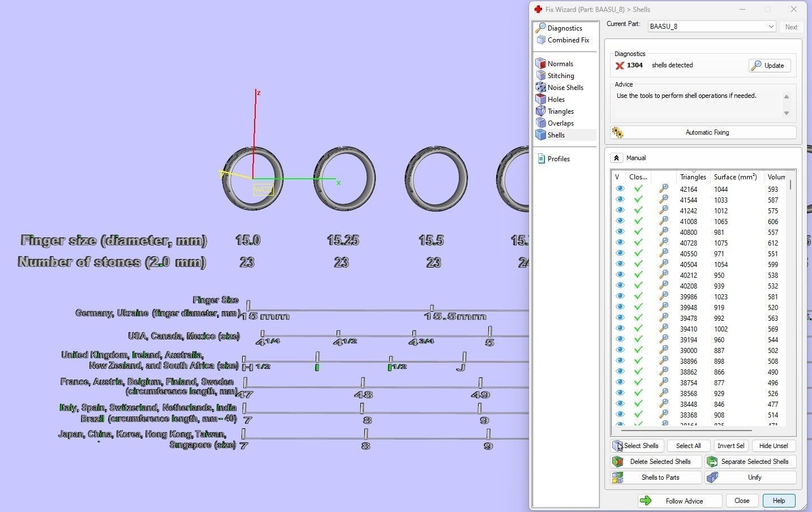
Task: Zoom to shell with 40728 triangles
Action: point(663,243)
